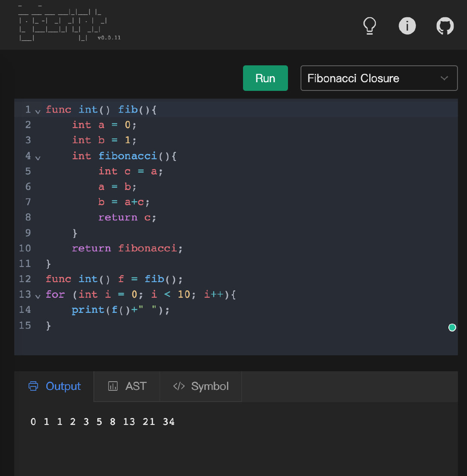
Task: Click the lightbulb icon in the header
Action: pyautogui.click(x=369, y=26)
